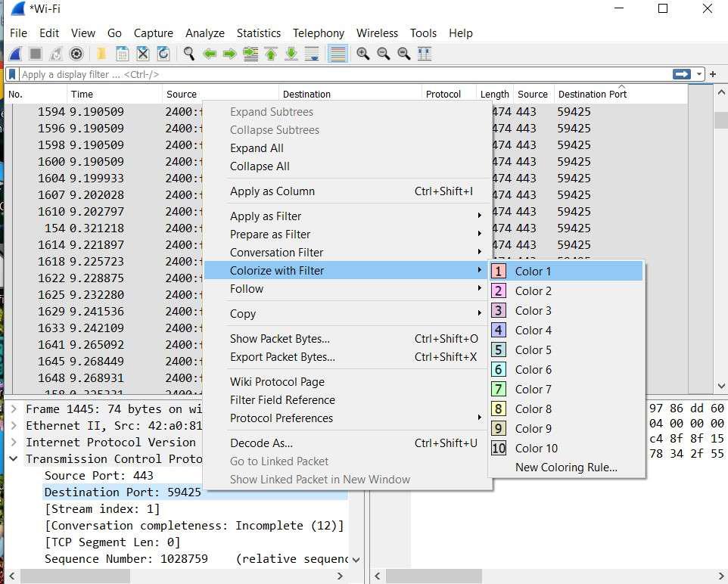Click New Coloring Rule... option
The width and height of the screenshot is (728, 584).
[x=566, y=468]
